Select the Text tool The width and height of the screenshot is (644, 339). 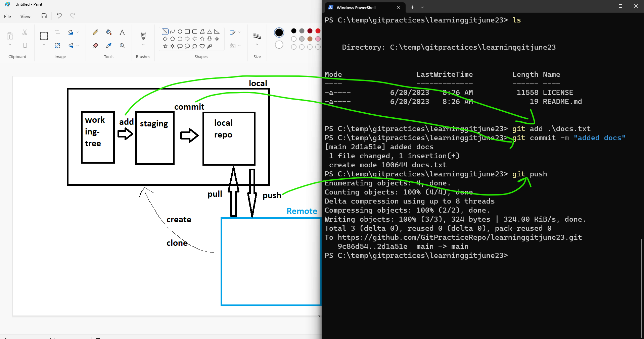pos(122,32)
